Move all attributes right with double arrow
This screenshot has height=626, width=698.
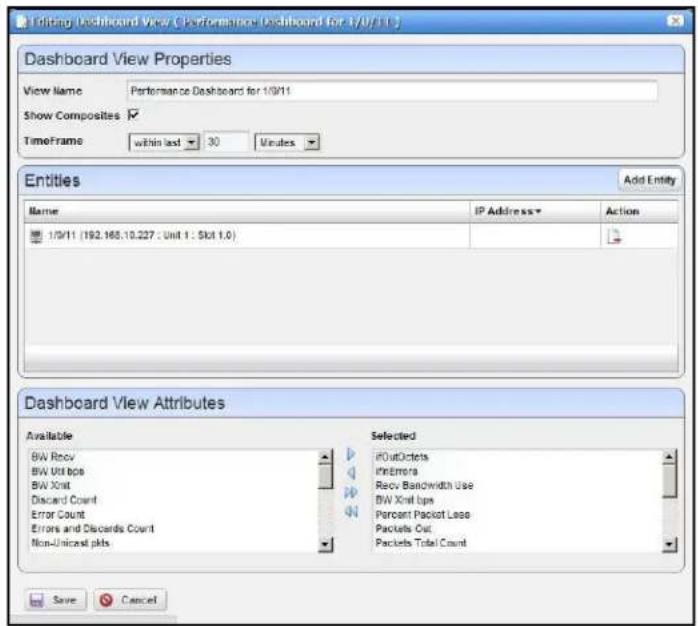click(351, 492)
